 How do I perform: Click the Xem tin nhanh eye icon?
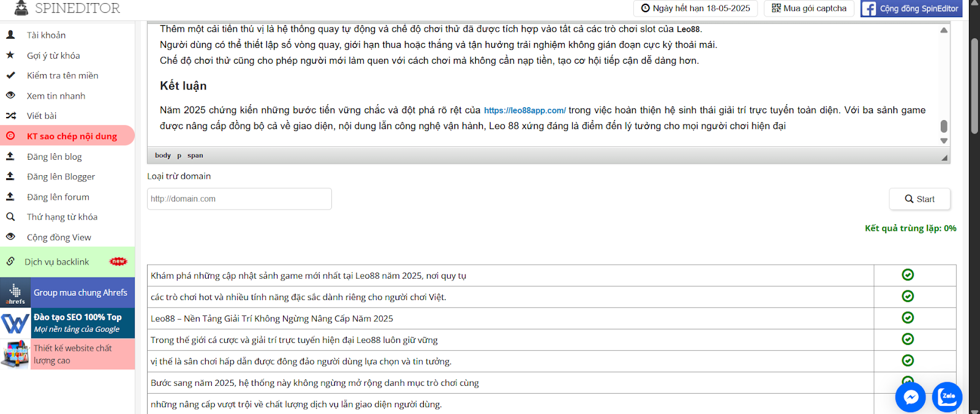point(10,96)
